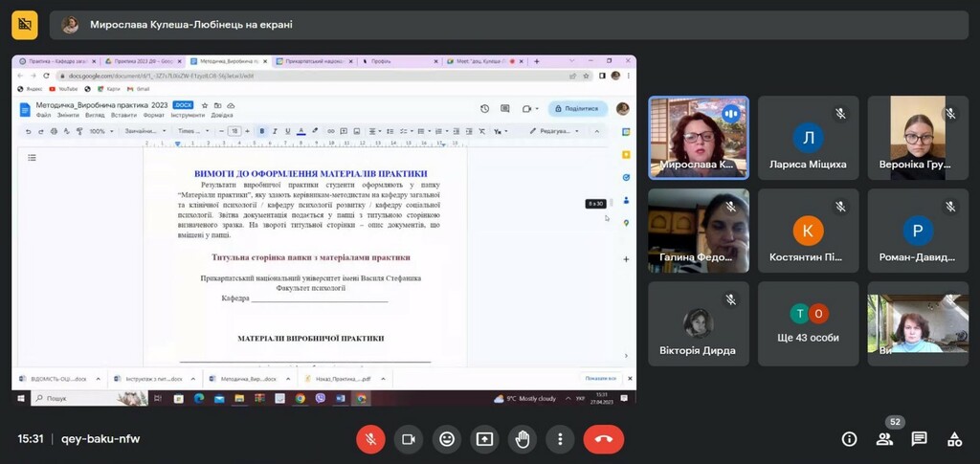Click the Ще 43 особи tile
Viewport: 980px width, 464px height.
pos(809,323)
